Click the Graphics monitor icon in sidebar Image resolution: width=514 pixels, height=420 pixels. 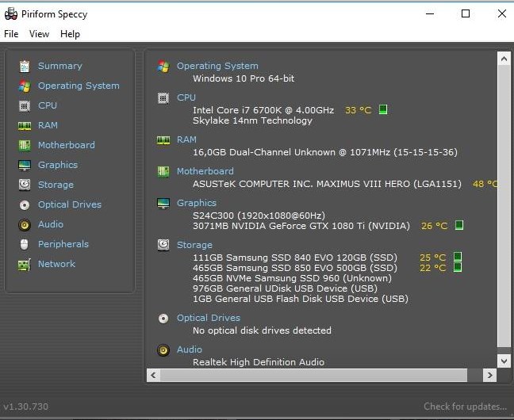click(25, 166)
